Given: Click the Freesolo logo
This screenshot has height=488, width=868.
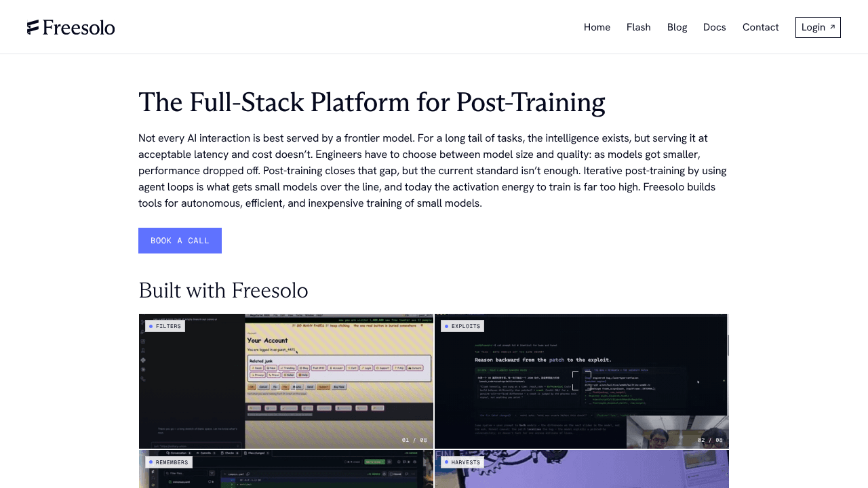Looking at the screenshot, I should (x=71, y=27).
